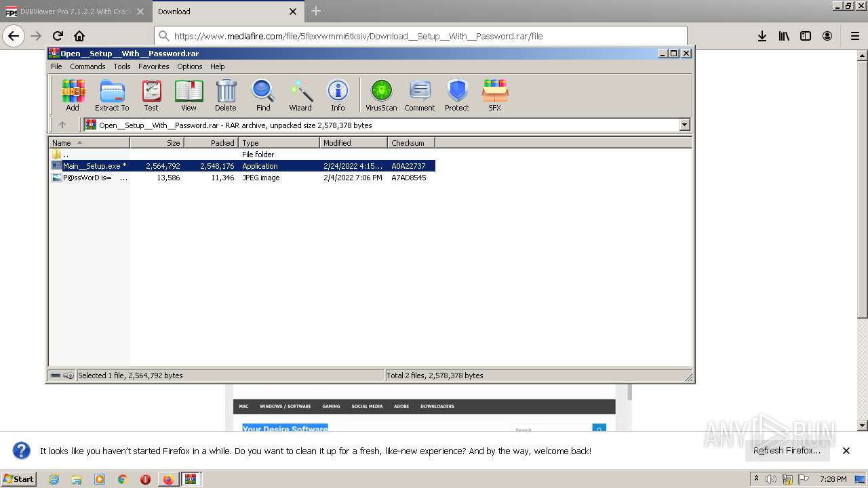Launch the Wizard tool
This screenshot has height=488, width=868.
300,95
